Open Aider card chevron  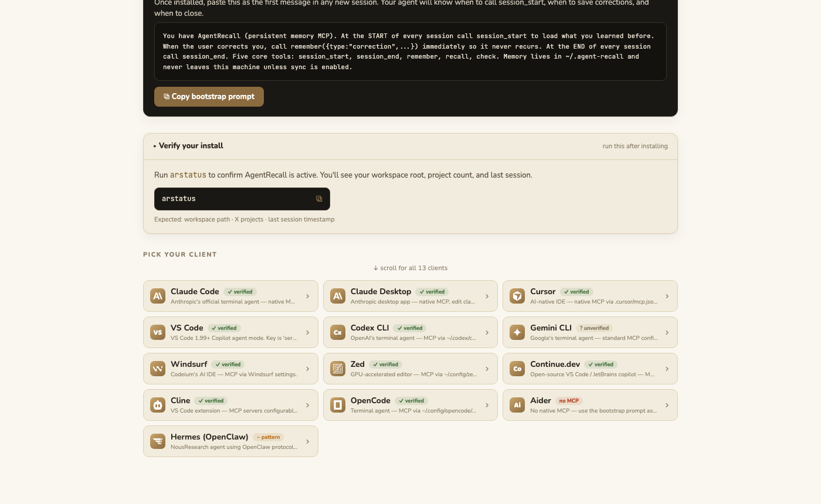tap(667, 406)
